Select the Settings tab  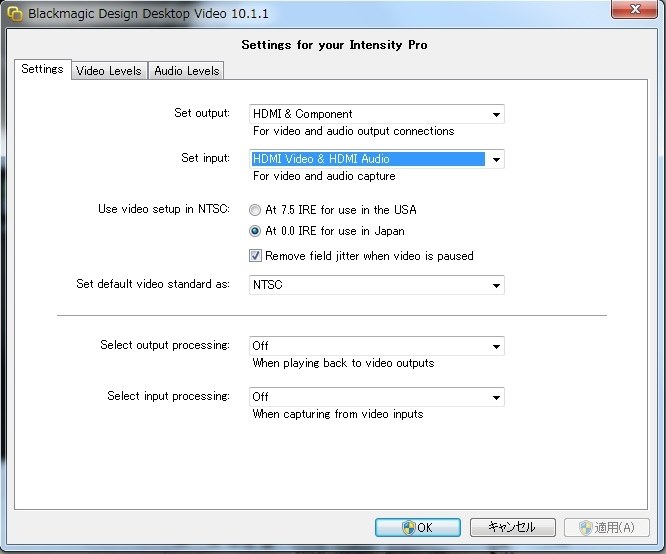pos(42,69)
